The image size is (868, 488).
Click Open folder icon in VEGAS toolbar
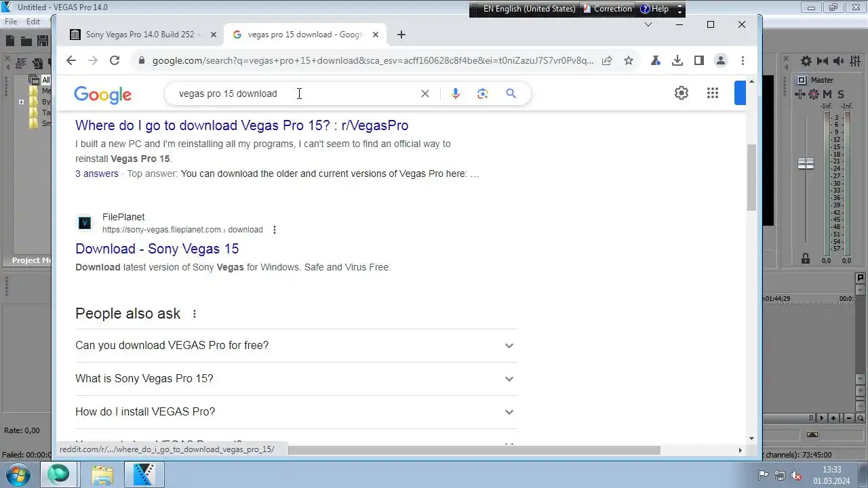pos(26,41)
